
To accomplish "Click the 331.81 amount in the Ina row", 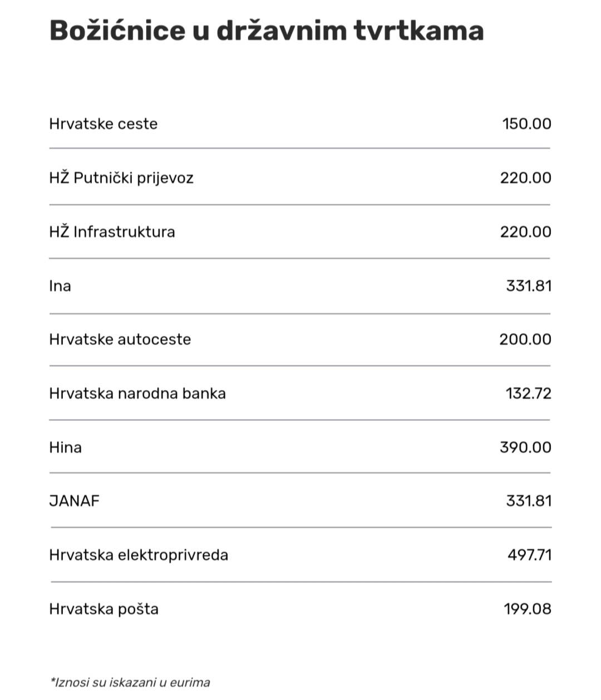I will point(529,286).
